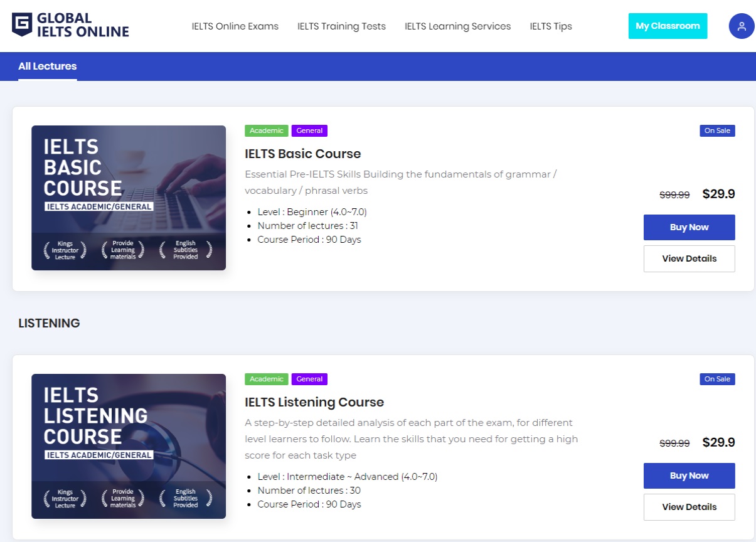Click the $29.9 sale price for Listening Course
This screenshot has height=542, width=756.
coord(718,442)
